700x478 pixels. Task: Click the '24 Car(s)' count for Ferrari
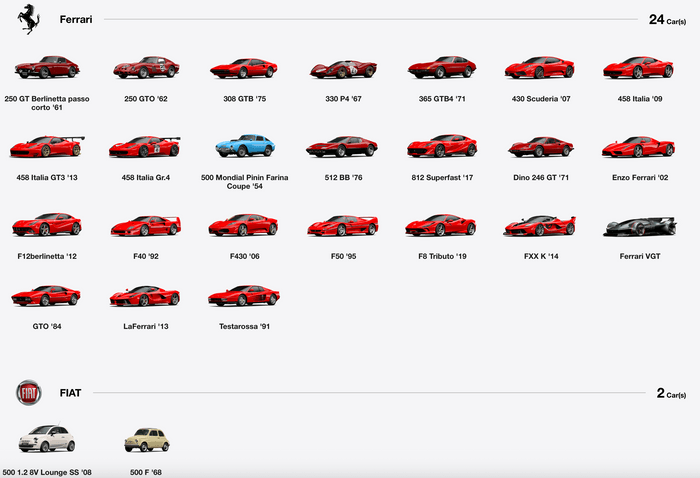pos(667,20)
